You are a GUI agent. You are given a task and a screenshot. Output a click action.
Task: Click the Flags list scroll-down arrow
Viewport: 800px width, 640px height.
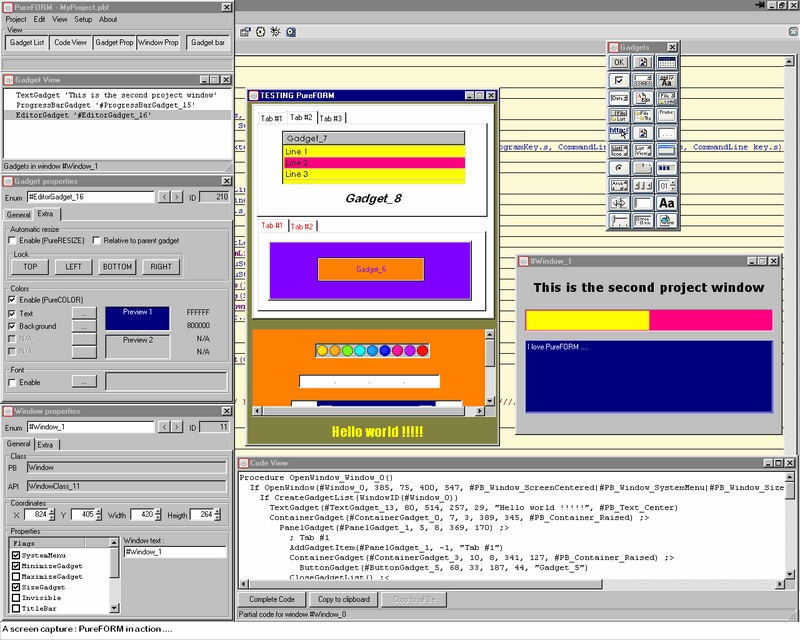pyautogui.click(x=114, y=608)
